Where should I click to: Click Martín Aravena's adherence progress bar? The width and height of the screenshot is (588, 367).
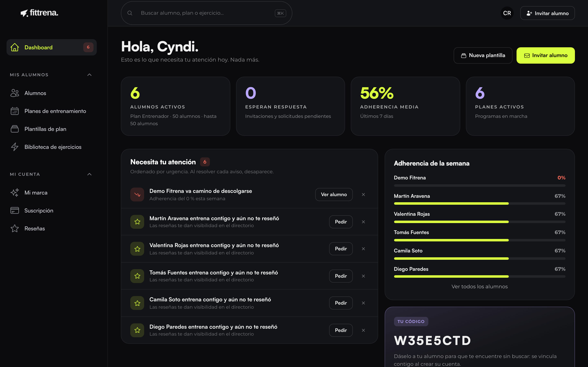[x=479, y=203]
